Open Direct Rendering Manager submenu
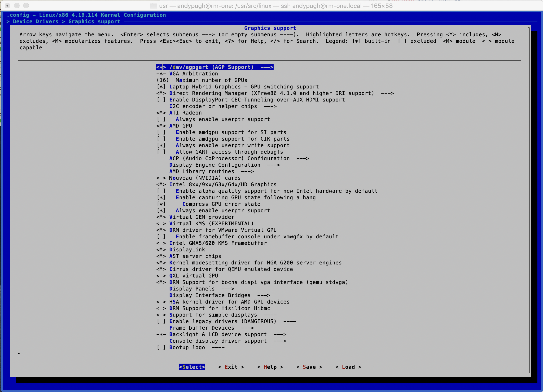Viewport: 543px width, 392px height. tap(275, 93)
